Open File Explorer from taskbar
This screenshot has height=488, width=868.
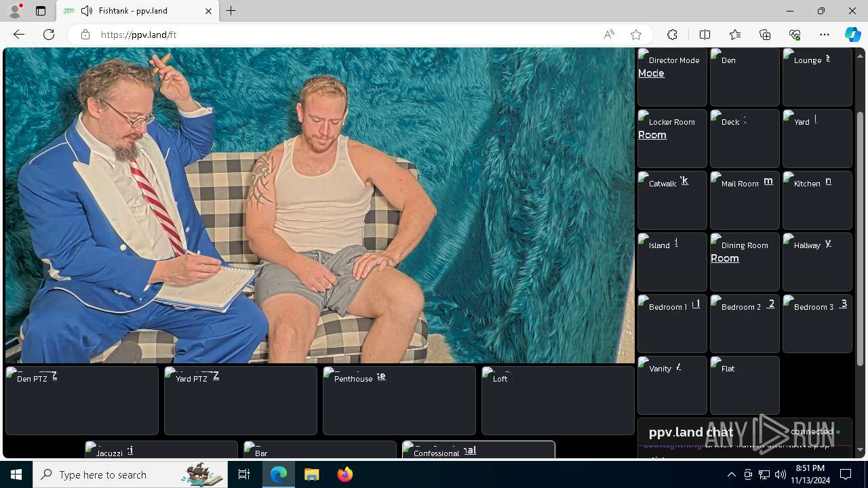click(311, 474)
